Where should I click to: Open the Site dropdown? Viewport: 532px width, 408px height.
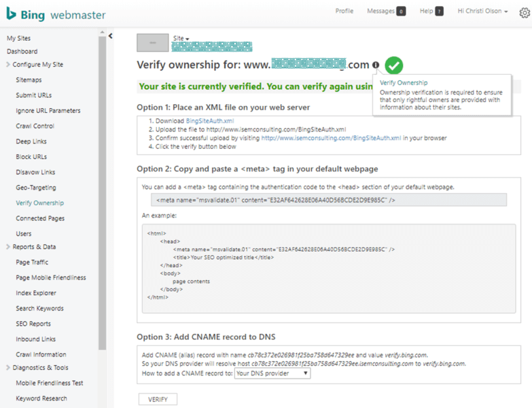[181, 38]
